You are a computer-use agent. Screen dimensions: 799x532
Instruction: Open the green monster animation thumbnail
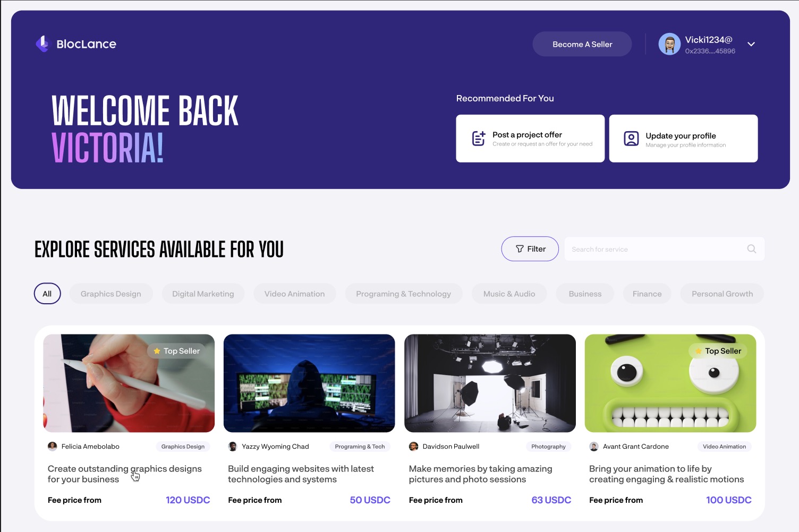670,383
